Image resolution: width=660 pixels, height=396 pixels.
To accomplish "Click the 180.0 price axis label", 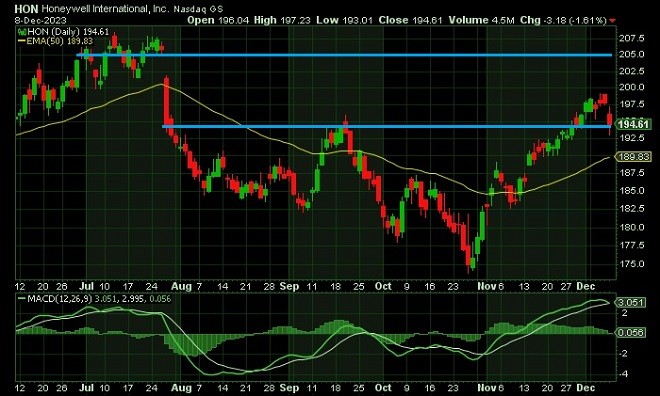I will [x=631, y=227].
